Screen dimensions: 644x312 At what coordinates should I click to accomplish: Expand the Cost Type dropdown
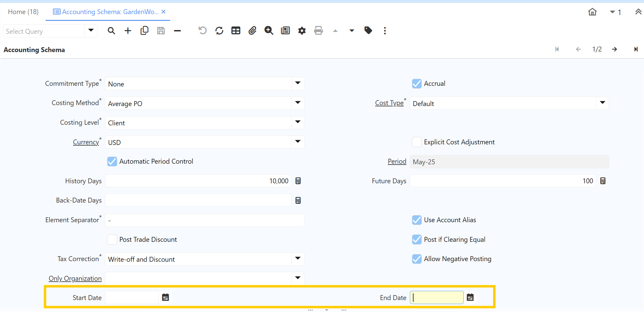tap(602, 103)
